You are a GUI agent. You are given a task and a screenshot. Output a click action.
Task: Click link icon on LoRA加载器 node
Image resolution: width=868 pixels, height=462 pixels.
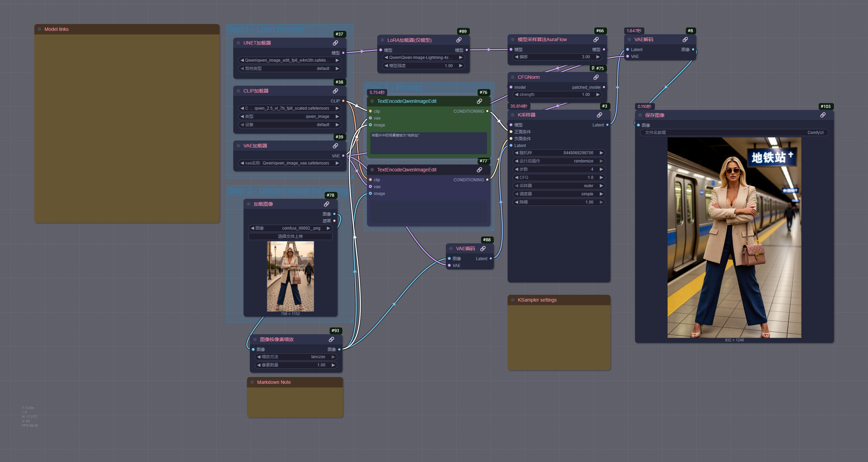pos(459,40)
